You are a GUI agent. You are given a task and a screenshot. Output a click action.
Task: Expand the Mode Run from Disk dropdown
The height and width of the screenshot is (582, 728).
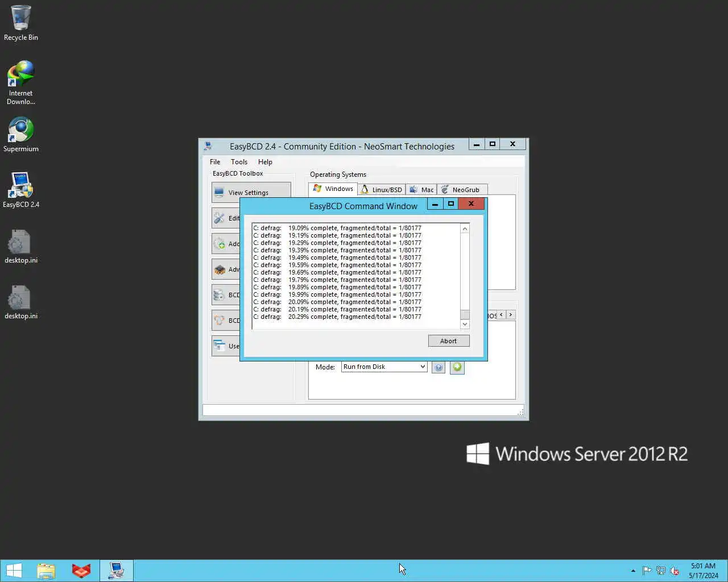point(423,367)
